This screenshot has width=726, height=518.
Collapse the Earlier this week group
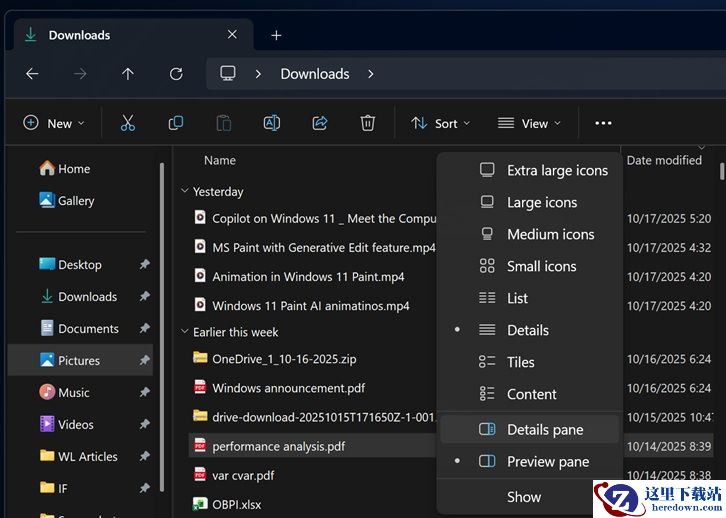tap(185, 332)
